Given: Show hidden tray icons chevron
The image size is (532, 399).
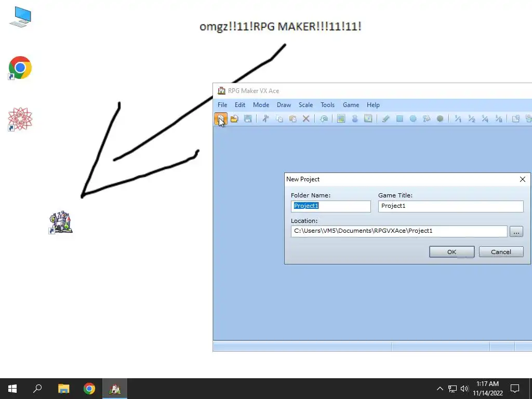Looking at the screenshot, I should [440, 389].
